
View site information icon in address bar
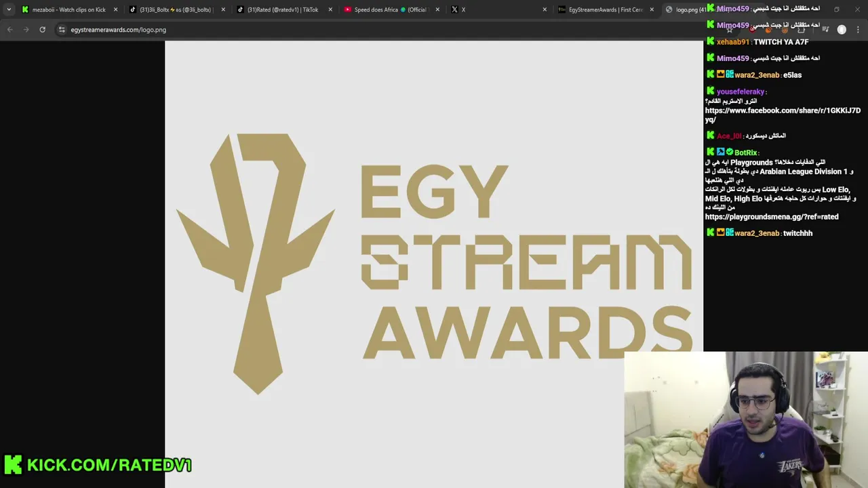(x=62, y=30)
